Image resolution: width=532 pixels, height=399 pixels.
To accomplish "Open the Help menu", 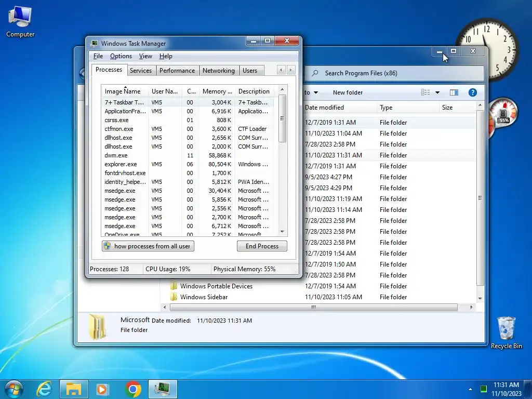I will (166, 56).
